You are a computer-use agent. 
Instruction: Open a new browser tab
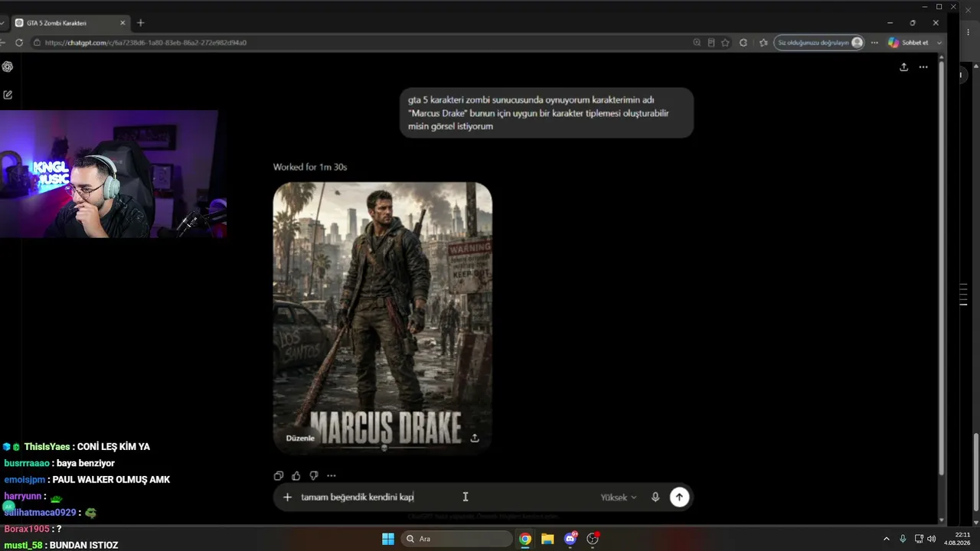pos(140,23)
